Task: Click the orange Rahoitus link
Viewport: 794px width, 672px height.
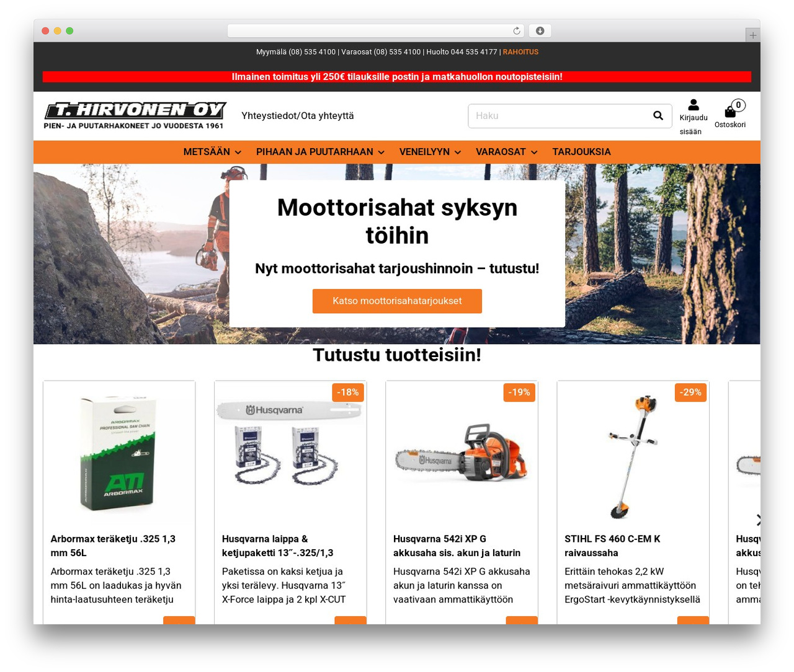Action: (520, 52)
